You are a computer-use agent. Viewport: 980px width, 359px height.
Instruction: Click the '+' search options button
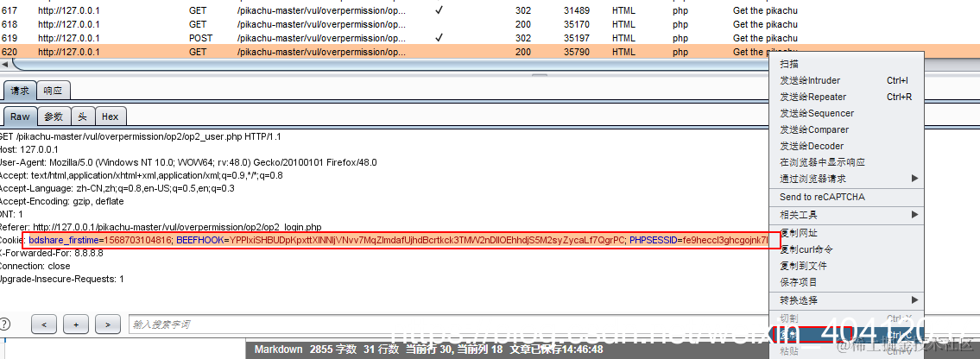click(76, 324)
